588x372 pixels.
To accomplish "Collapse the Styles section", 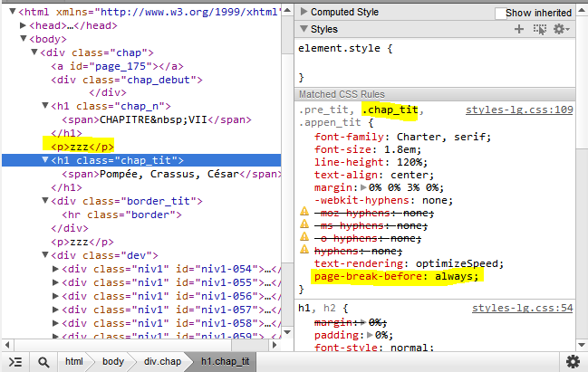I will [304, 29].
